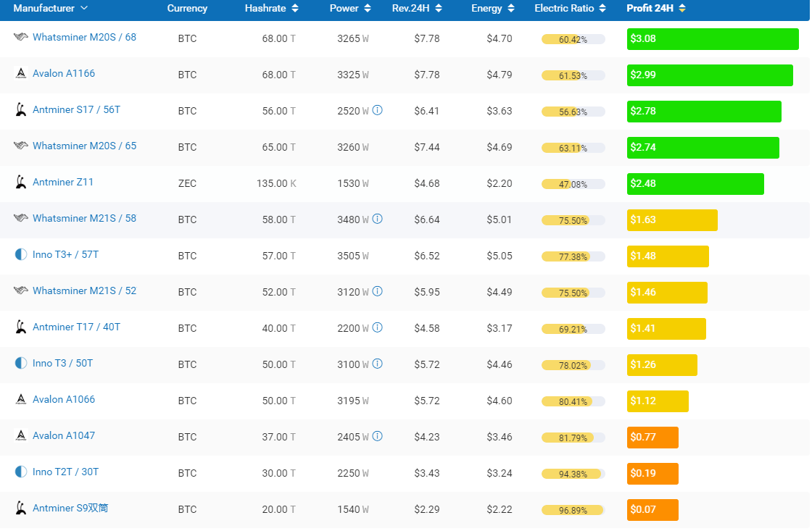Click the Antminer Z11 brand icon

21,183
